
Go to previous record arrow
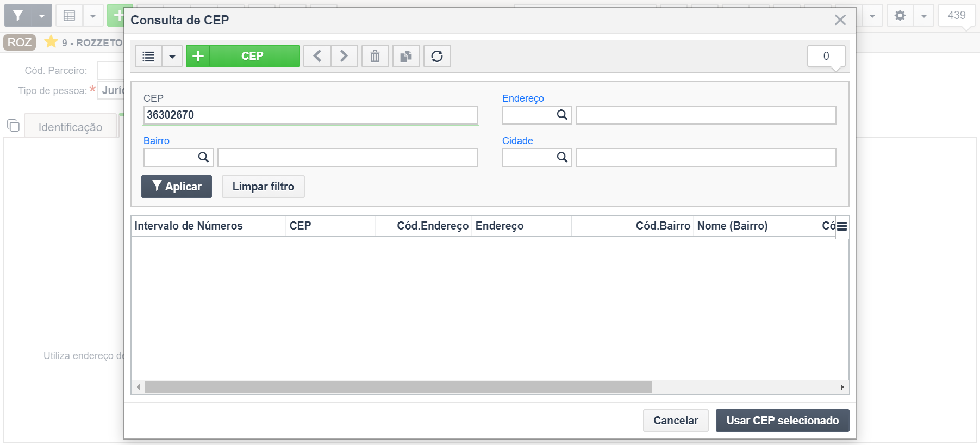click(x=317, y=56)
